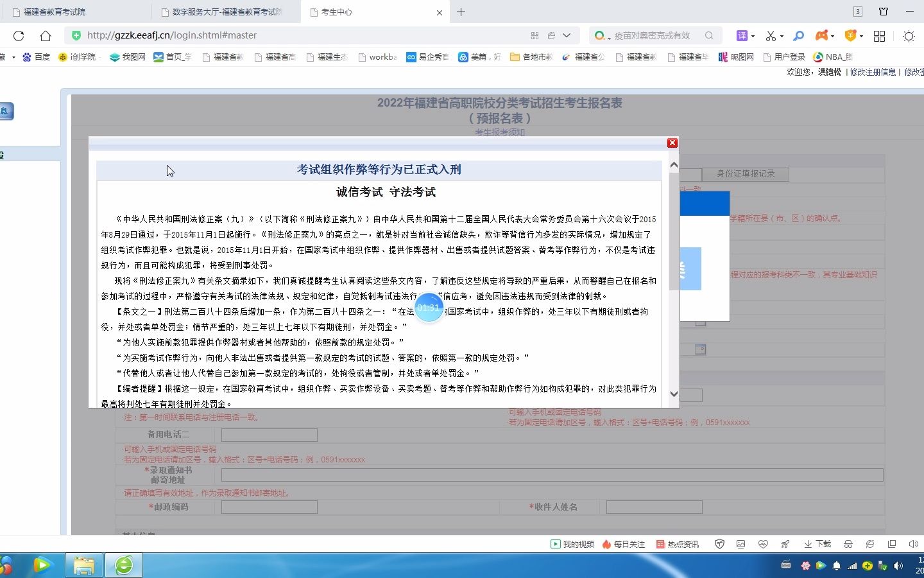Viewport: 924px width, 578px height.
Task: Click the security shield status bar icon
Action: pos(719,544)
